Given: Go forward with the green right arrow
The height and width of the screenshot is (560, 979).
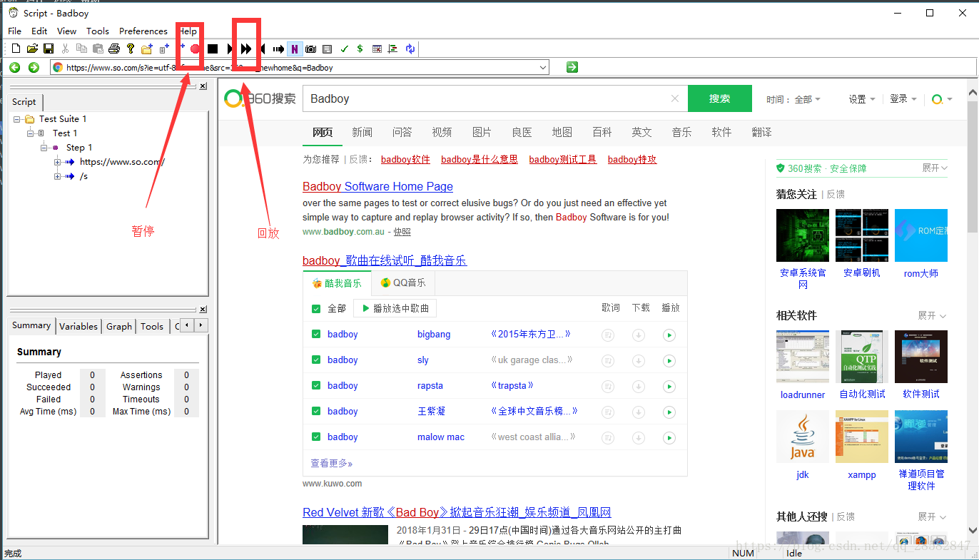Looking at the screenshot, I should coord(34,67).
